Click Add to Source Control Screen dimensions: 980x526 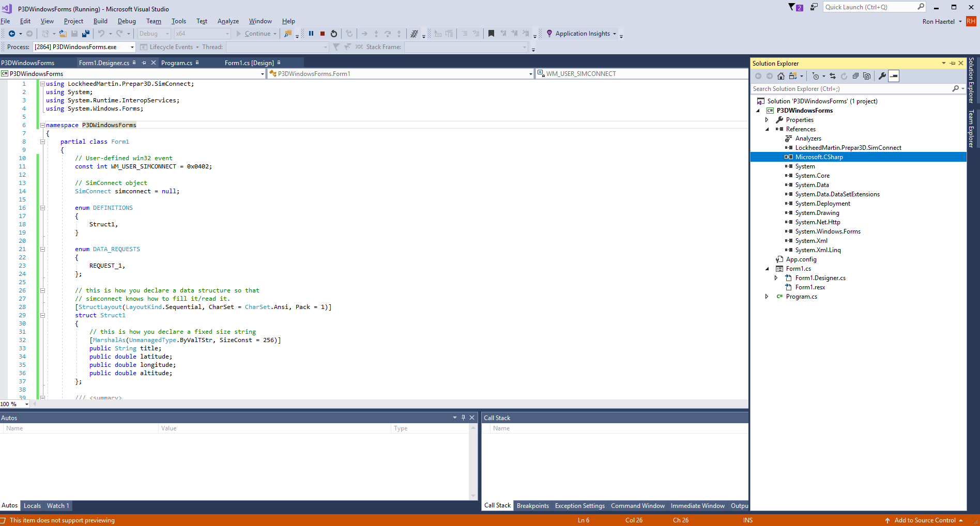(x=925, y=520)
